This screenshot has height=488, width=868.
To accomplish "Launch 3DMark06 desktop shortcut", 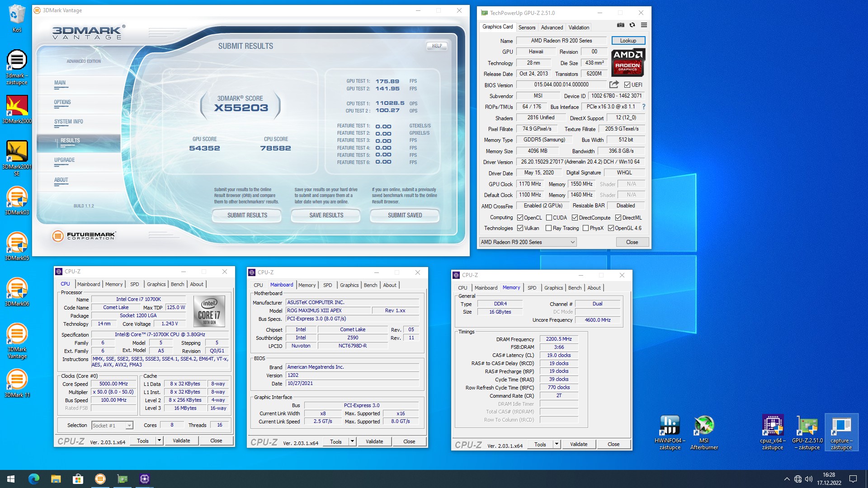I will (x=17, y=292).
